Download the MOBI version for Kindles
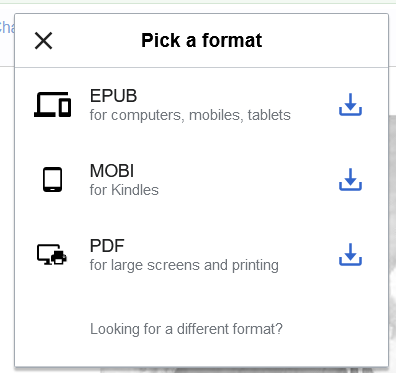 coord(350,180)
